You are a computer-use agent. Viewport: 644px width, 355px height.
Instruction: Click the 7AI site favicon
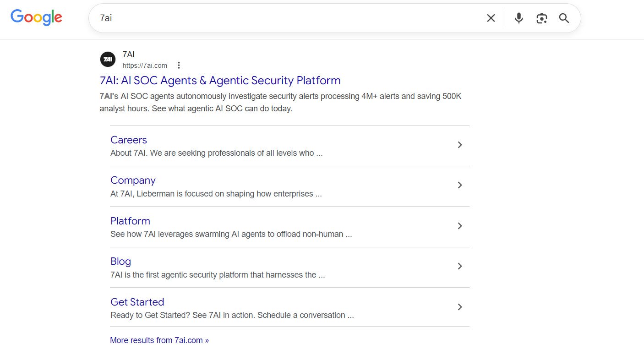point(108,60)
